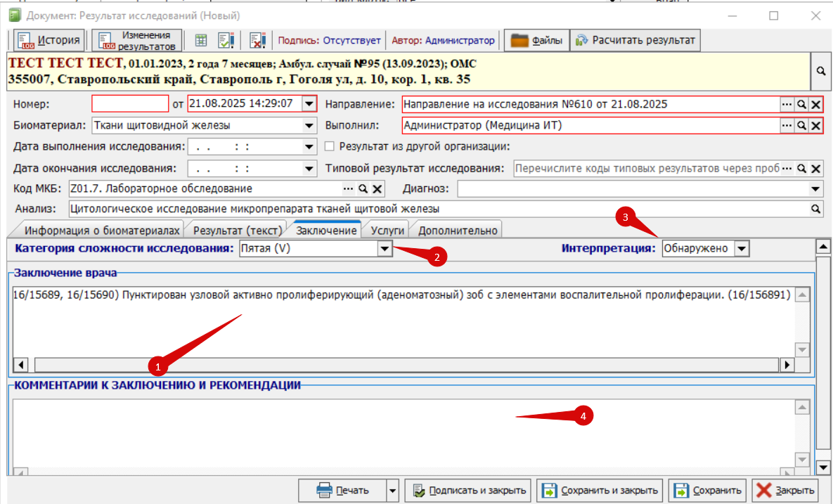This screenshot has height=504, width=833.
Task: Expand the document date dropdown
Action: [309, 104]
